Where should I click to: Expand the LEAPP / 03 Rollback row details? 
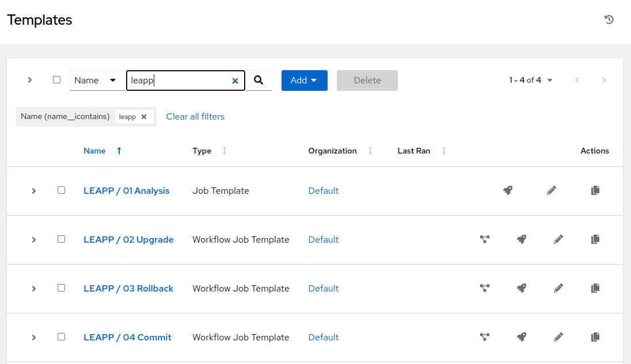[x=34, y=289]
